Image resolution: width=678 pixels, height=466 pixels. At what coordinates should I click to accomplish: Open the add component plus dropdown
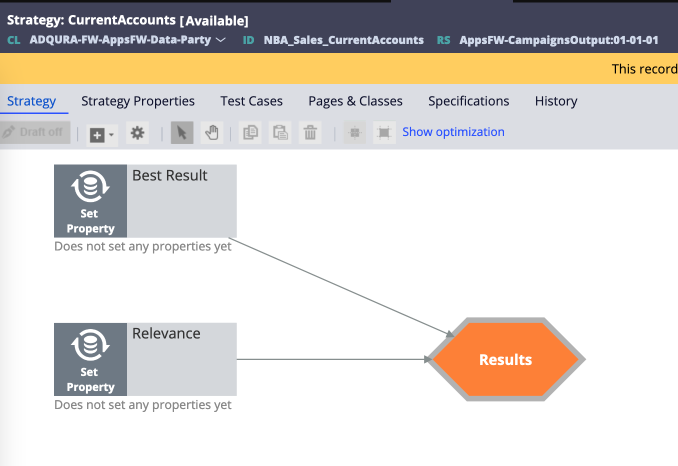tap(102, 135)
